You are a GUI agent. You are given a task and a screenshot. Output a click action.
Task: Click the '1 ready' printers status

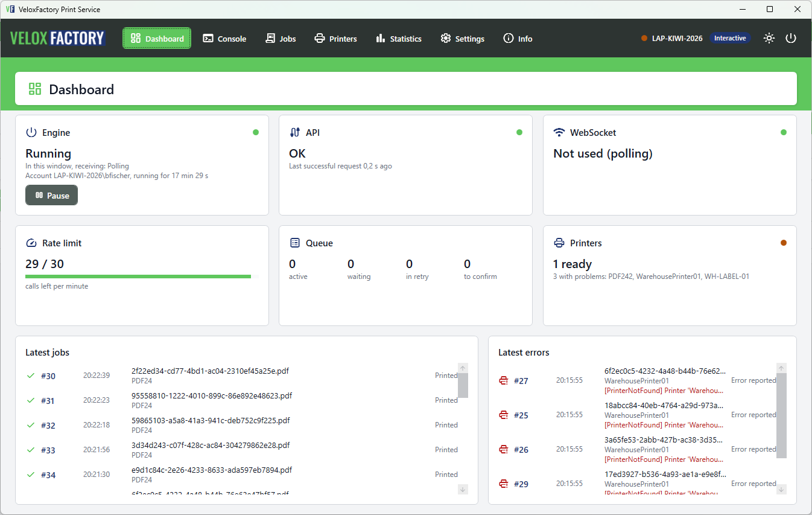point(573,264)
